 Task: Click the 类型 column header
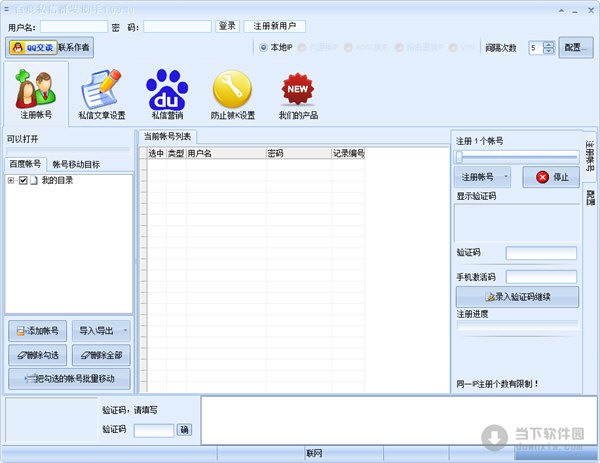[x=176, y=153]
